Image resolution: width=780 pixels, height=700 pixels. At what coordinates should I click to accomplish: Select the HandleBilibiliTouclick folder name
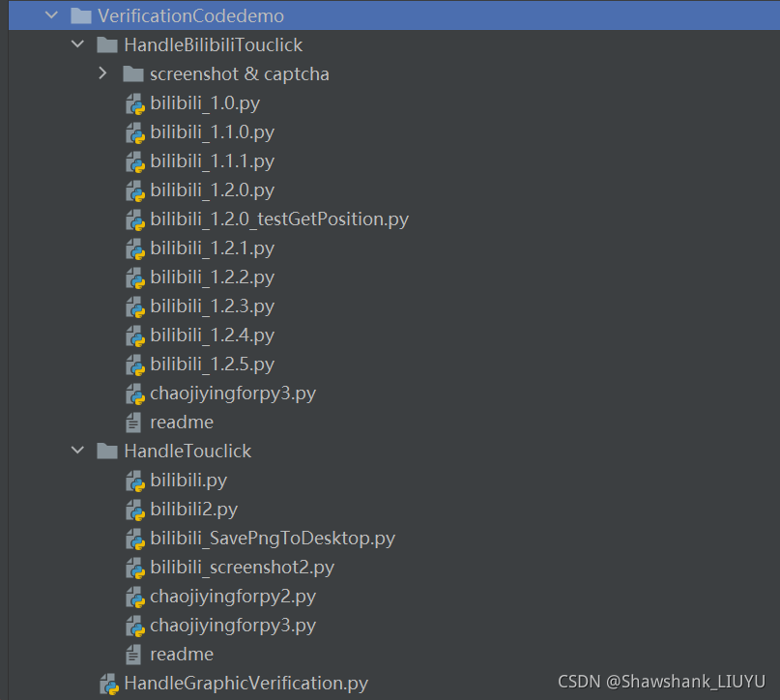(x=213, y=44)
